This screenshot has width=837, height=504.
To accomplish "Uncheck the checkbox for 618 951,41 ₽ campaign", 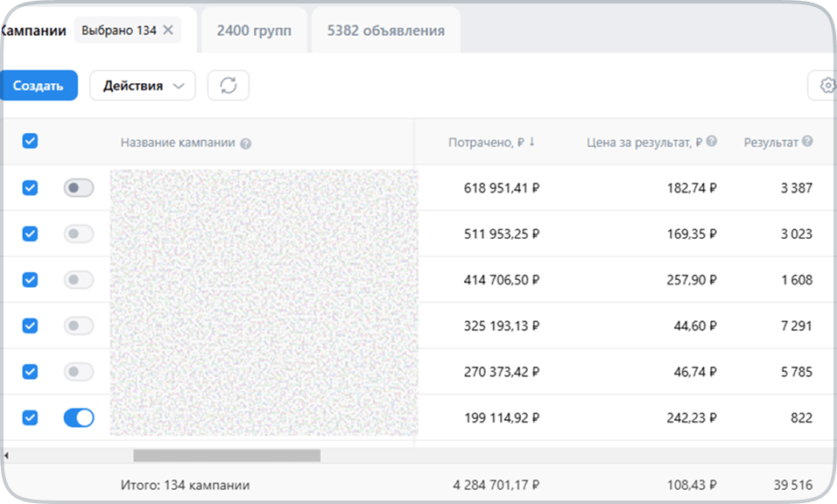I will click(30, 187).
